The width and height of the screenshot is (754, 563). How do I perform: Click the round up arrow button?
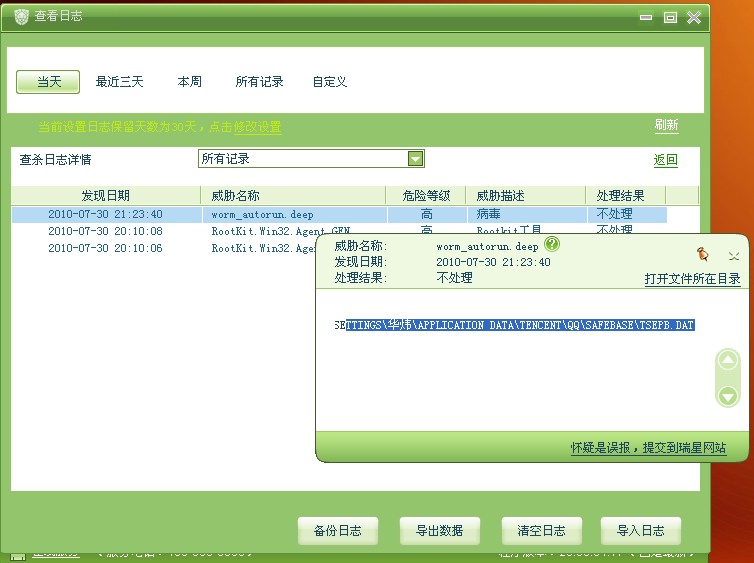tap(728, 360)
